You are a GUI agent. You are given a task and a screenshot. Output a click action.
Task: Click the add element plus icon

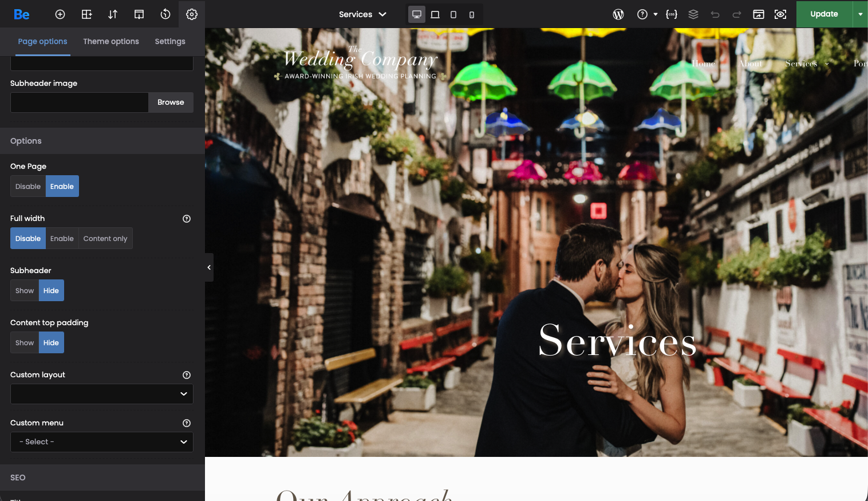[60, 14]
